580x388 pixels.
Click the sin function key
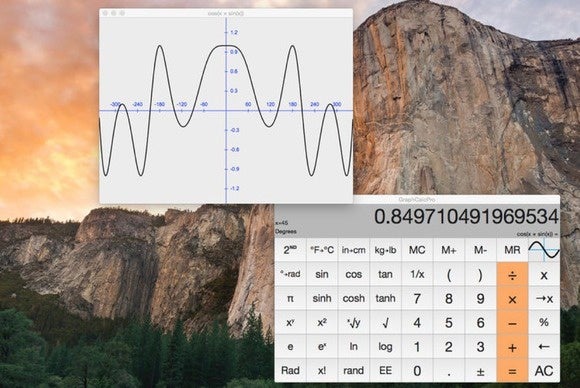tap(322, 274)
